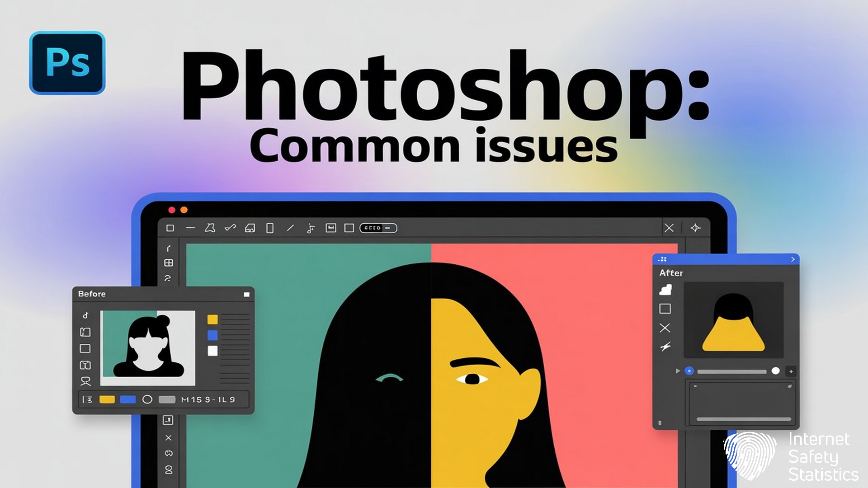Select the small square icon at the start of the top toolbar
868x488 pixels.
[x=170, y=228]
